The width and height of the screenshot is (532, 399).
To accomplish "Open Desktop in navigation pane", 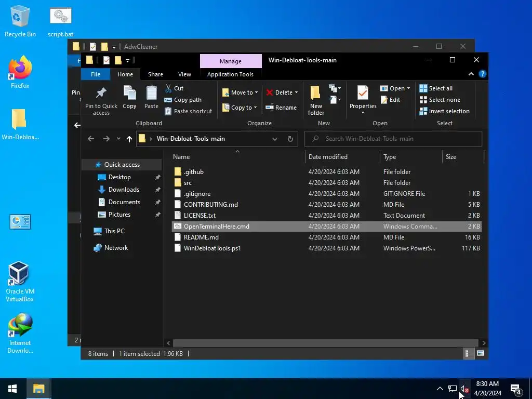I will [119, 177].
